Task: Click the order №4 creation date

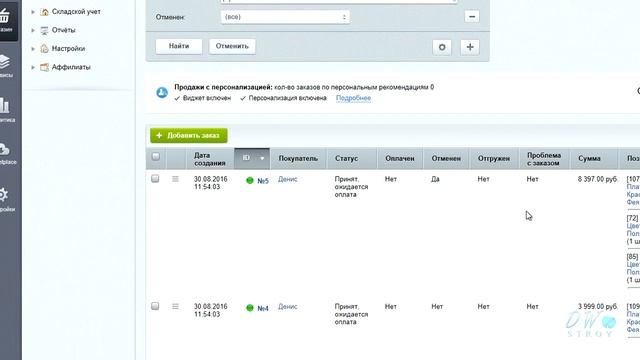Action: pos(211,310)
